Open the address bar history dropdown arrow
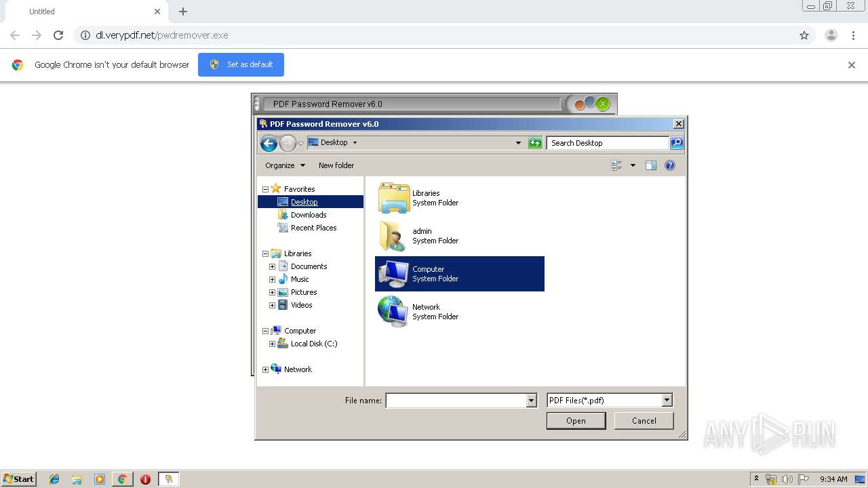 518,143
